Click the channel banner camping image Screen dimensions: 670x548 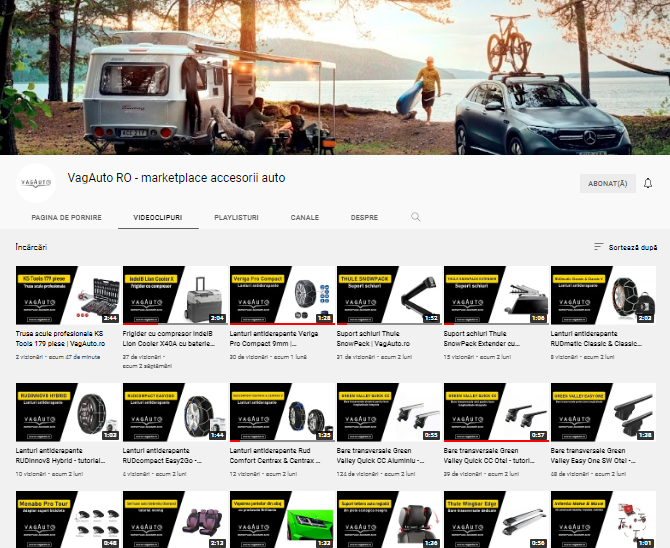(335, 77)
